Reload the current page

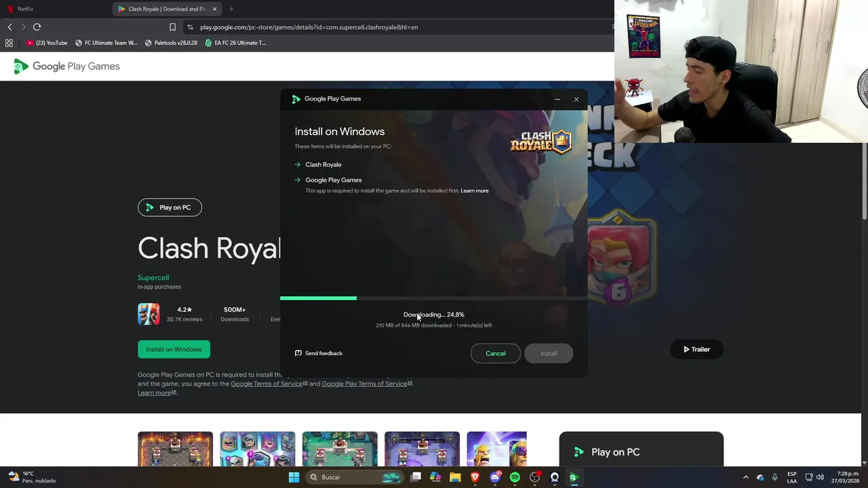click(37, 27)
